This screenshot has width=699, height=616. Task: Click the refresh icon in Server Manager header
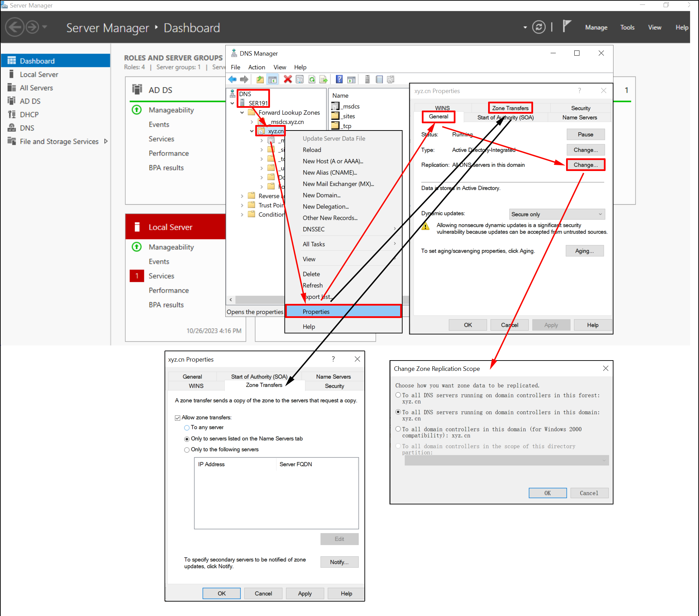539,27
